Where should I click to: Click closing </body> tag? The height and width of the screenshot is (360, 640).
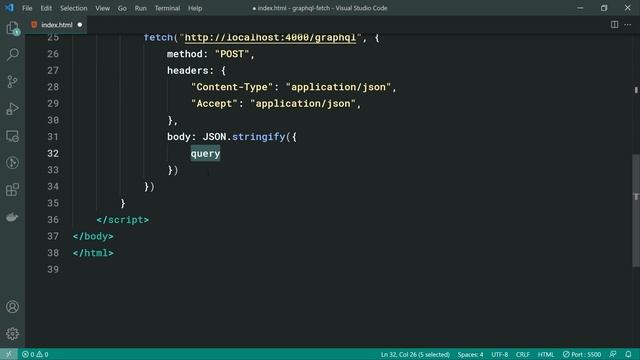(93, 236)
